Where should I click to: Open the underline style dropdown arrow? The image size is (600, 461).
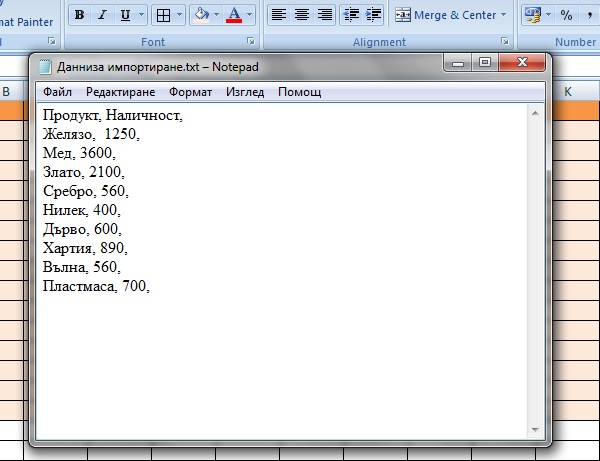tap(141, 15)
